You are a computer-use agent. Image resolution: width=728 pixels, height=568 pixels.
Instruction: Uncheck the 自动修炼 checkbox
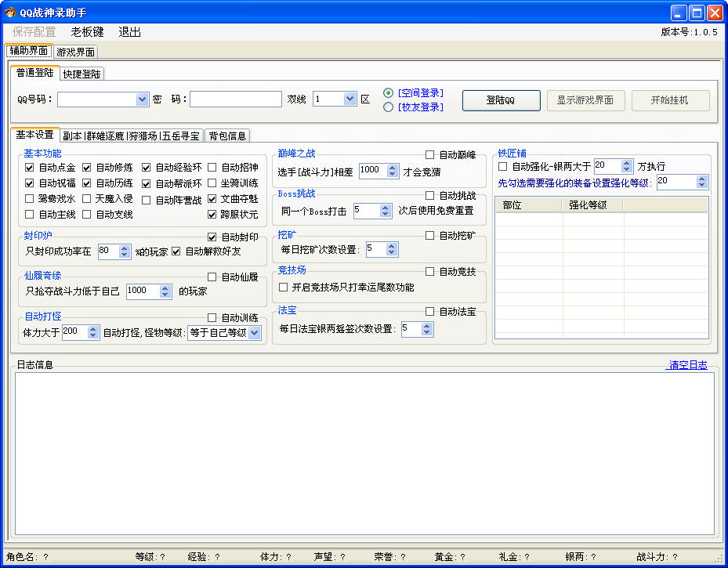point(87,168)
